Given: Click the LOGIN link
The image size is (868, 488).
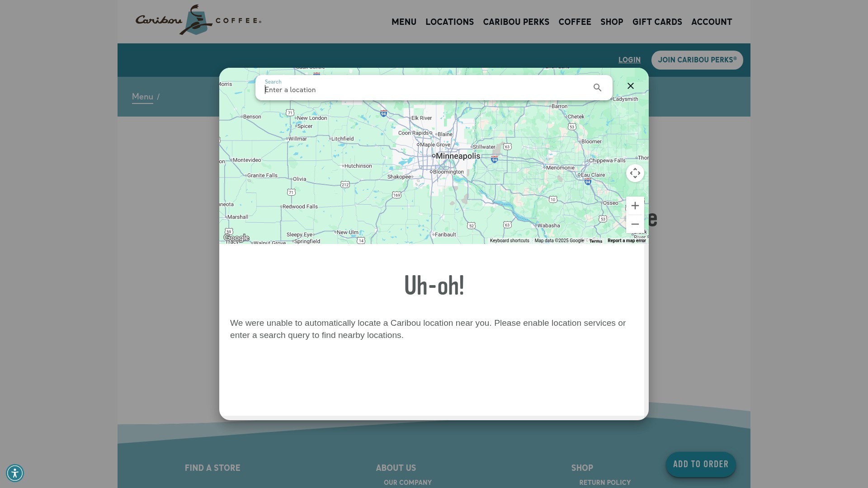Looking at the screenshot, I should coord(629,60).
